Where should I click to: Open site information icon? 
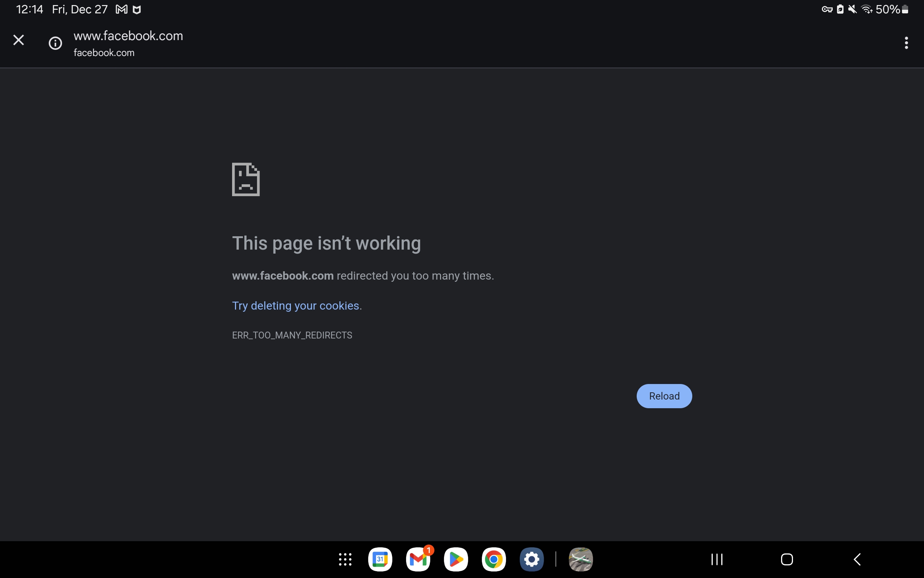click(55, 43)
